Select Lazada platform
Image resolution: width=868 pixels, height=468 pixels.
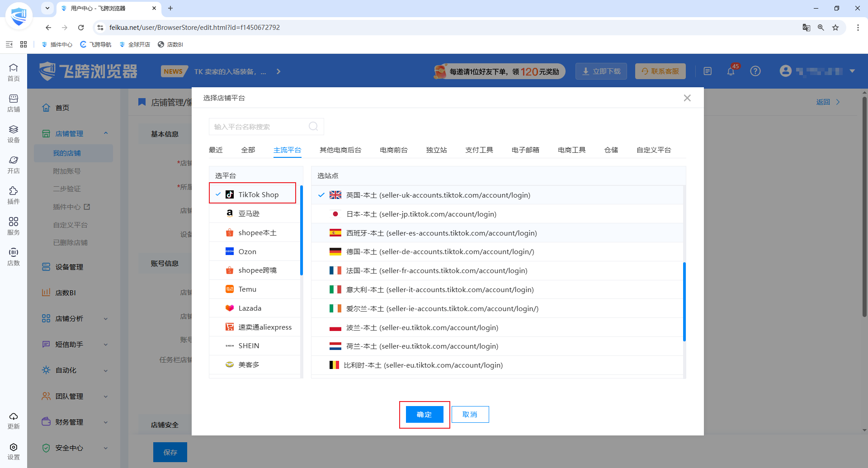point(255,308)
